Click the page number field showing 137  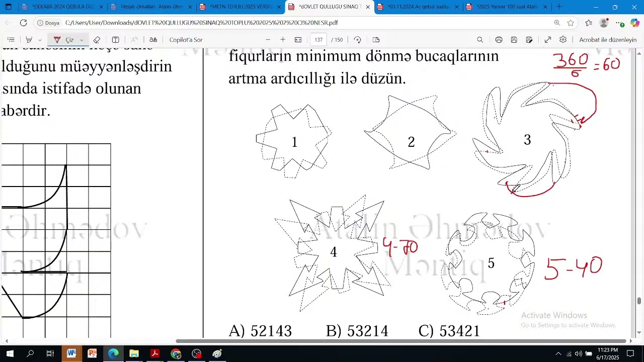(318, 40)
